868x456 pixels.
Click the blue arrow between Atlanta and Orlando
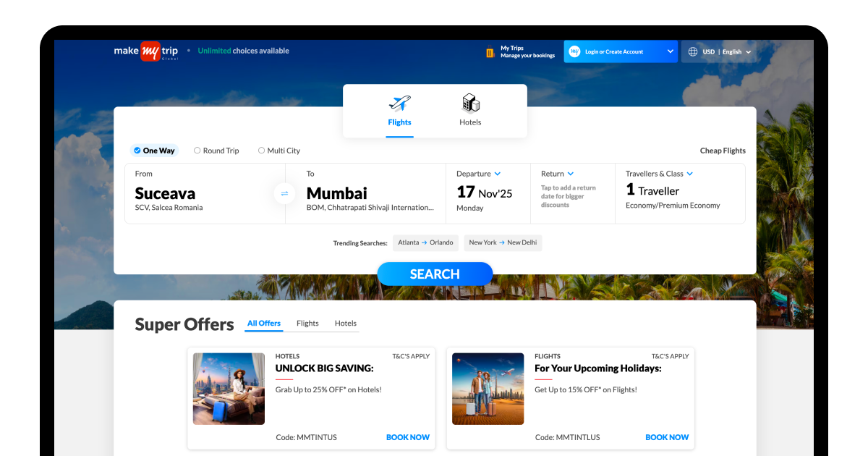pos(425,242)
